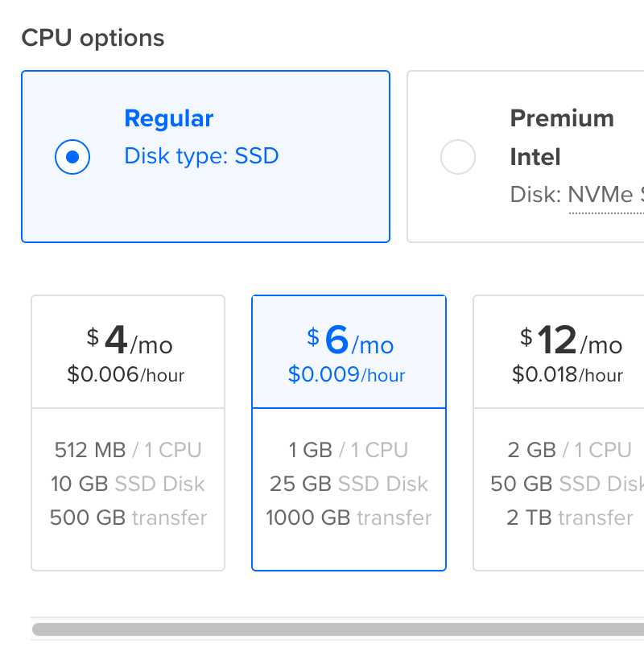Click the $0.006/hour price label
This screenshot has width=644, height=660.
(x=126, y=374)
